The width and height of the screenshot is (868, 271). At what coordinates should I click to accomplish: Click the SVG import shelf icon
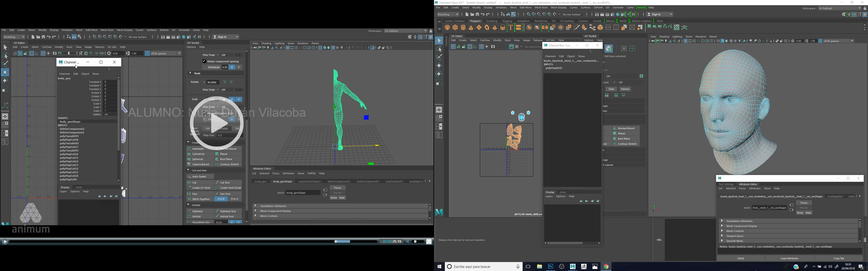click(x=519, y=28)
